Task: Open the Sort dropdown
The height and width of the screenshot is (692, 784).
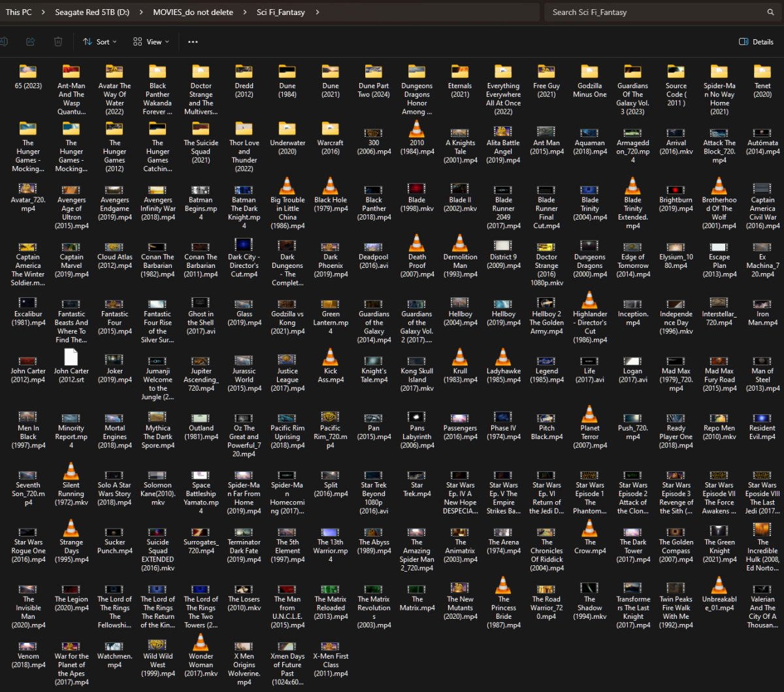Action: (100, 42)
